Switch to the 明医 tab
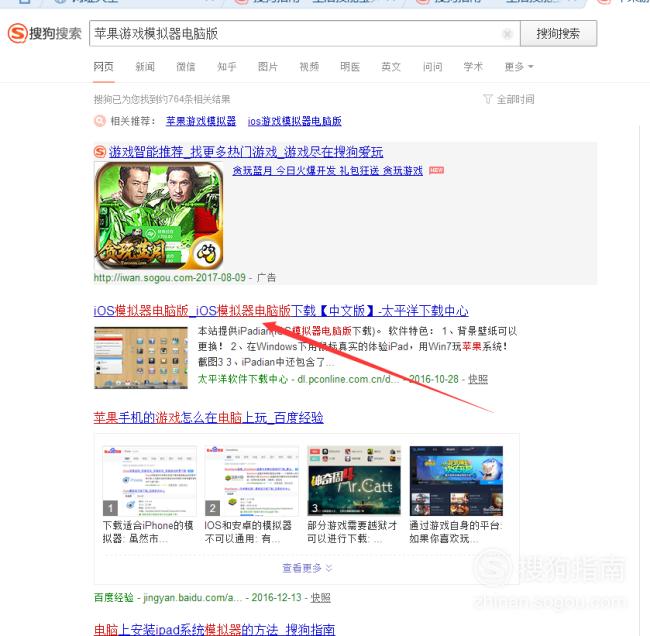650x636 pixels. pos(350,67)
